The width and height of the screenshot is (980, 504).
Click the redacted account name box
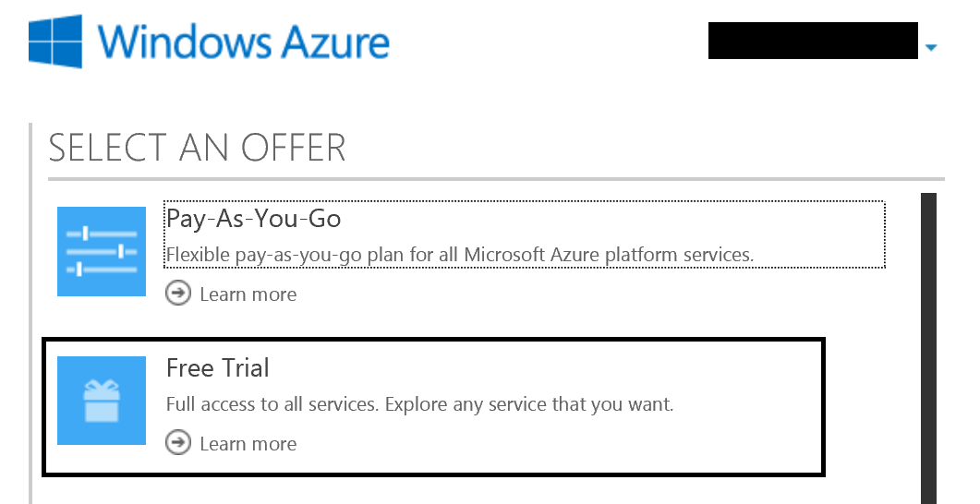coord(813,41)
